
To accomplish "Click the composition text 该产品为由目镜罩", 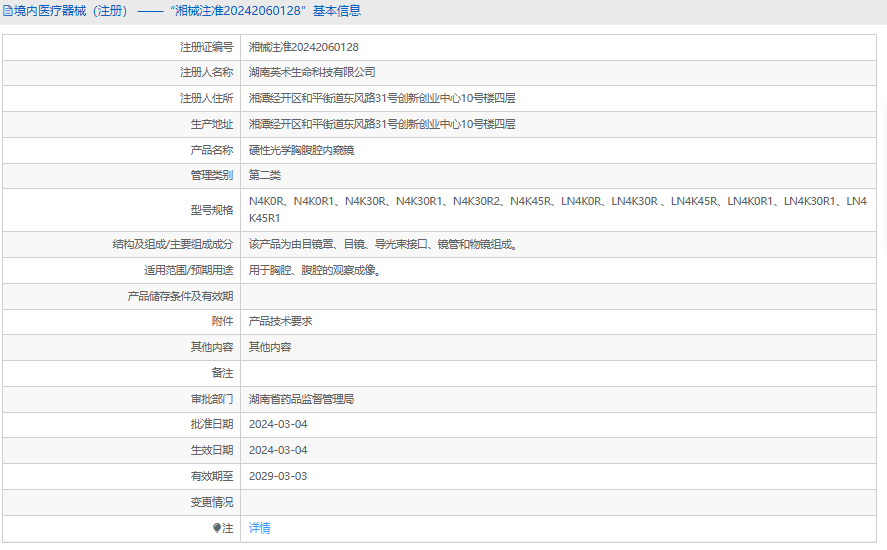I will 384,244.
